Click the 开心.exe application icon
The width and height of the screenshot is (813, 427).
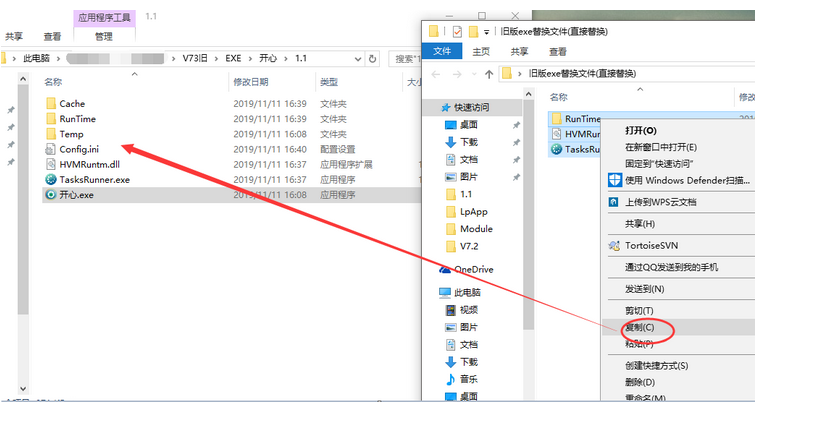pos(51,195)
